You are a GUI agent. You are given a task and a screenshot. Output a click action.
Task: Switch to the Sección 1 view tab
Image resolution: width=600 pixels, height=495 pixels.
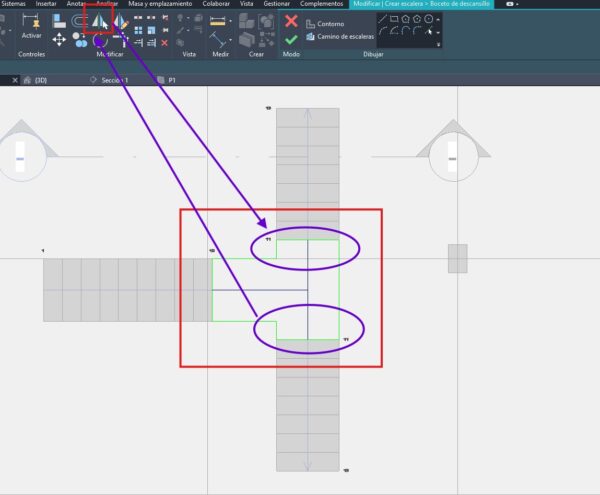click(114, 79)
